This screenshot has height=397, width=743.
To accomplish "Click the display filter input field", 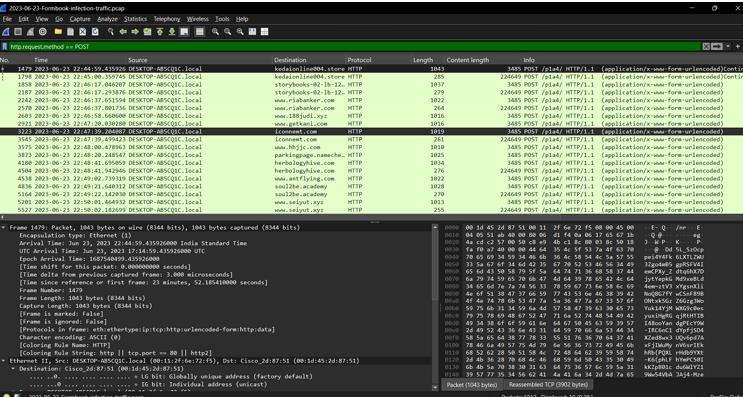I will coord(355,46).
